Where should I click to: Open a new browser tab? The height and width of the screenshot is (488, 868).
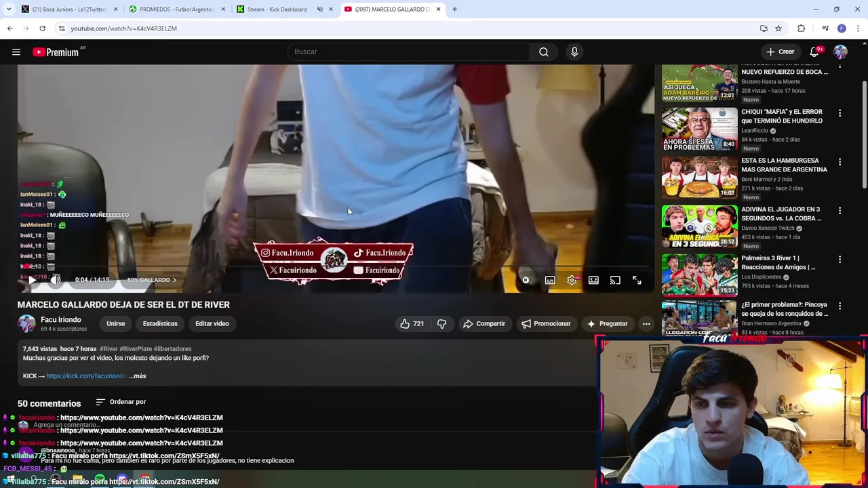454,9
